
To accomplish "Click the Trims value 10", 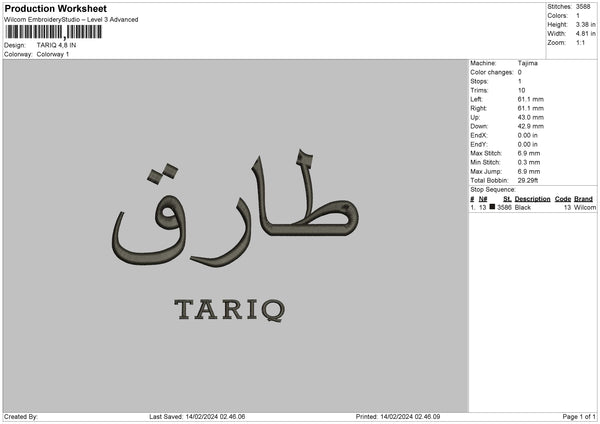I will pyautogui.click(x=521, y=90).
